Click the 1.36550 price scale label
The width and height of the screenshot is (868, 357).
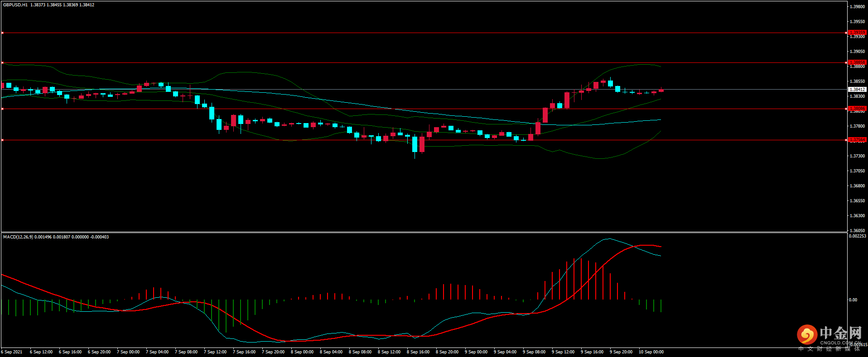coord(858,201)
